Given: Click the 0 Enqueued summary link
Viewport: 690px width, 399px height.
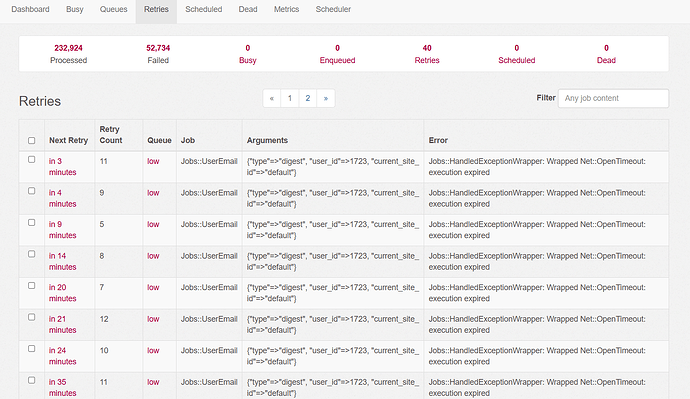Looking at the screenshot, I should click(x=338, y=54).
